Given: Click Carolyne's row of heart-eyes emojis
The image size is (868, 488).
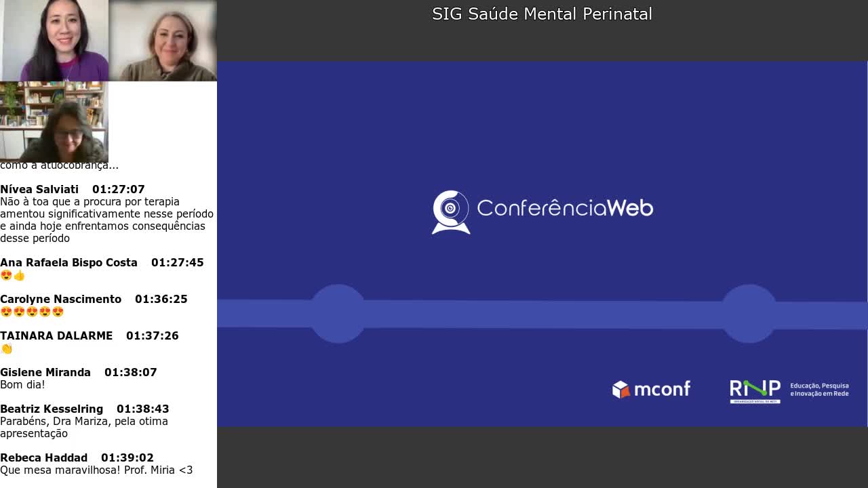Looking at the screenshot, I should click(32, 312).
